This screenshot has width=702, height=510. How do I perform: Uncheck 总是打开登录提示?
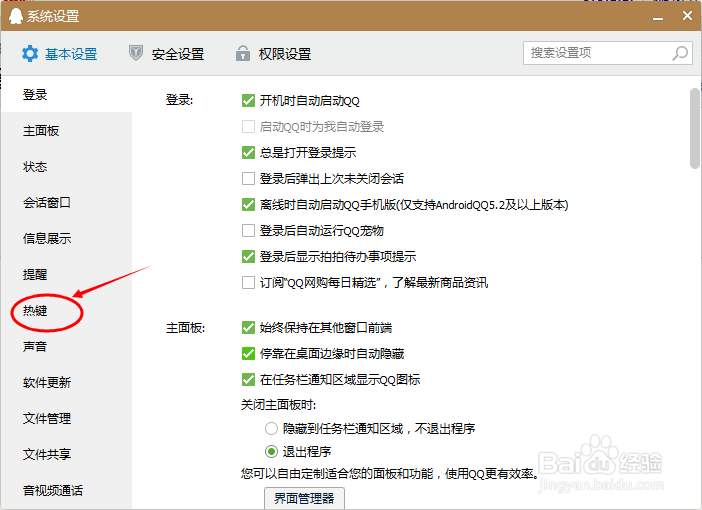point(248,153)
